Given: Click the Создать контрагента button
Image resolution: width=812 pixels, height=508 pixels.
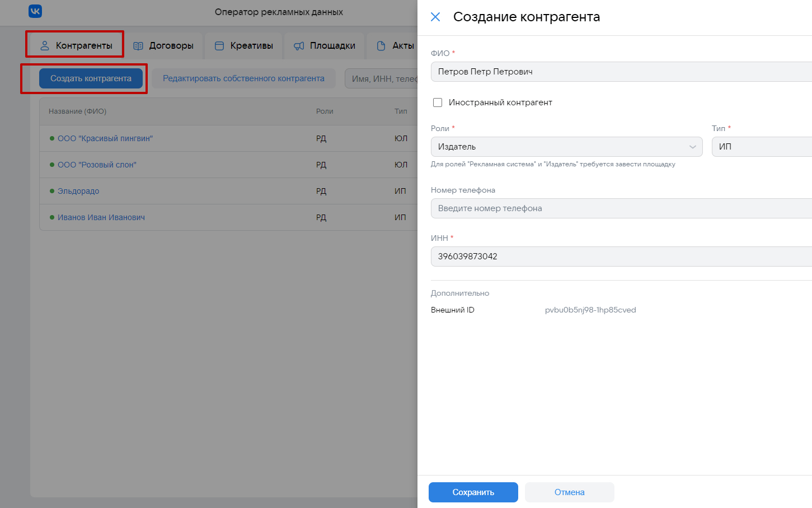Looking at the screenshot, I should pos(91,78).
